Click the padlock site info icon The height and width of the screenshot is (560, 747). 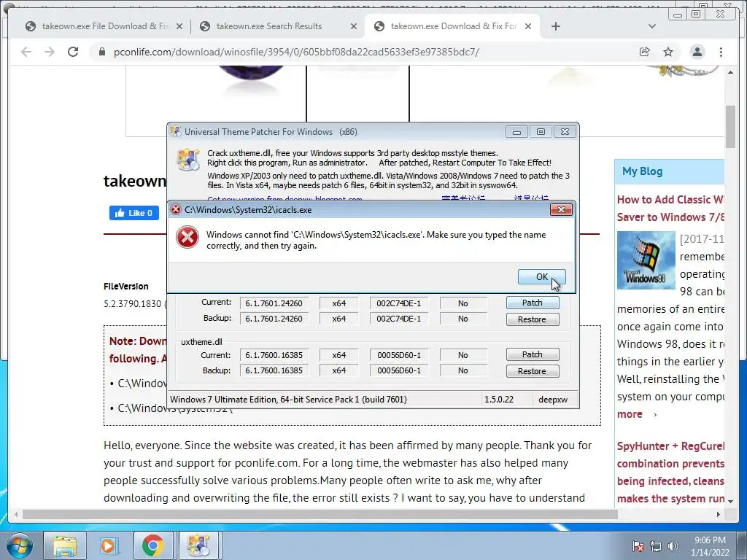tap(102, 52)
